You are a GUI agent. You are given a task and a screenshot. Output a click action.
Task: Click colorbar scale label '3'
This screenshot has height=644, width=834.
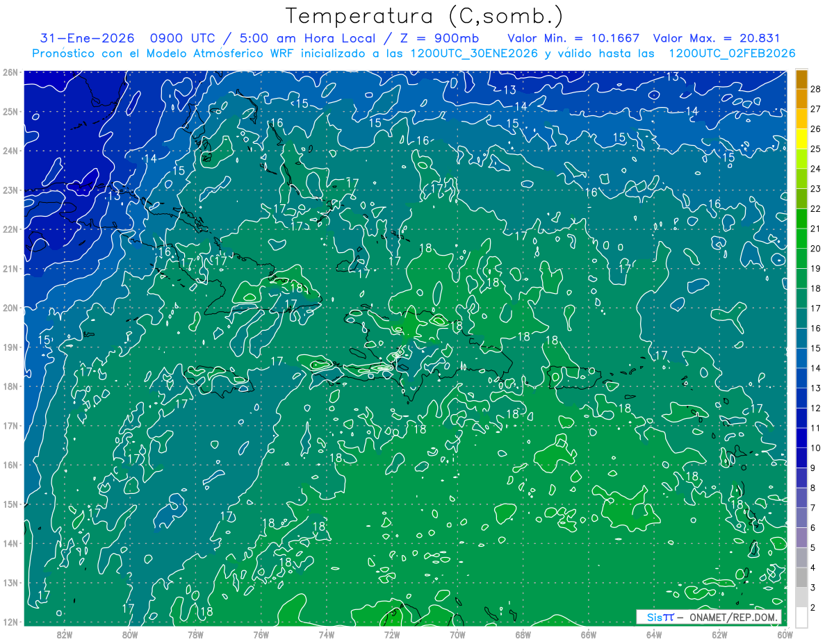[813, 588]
